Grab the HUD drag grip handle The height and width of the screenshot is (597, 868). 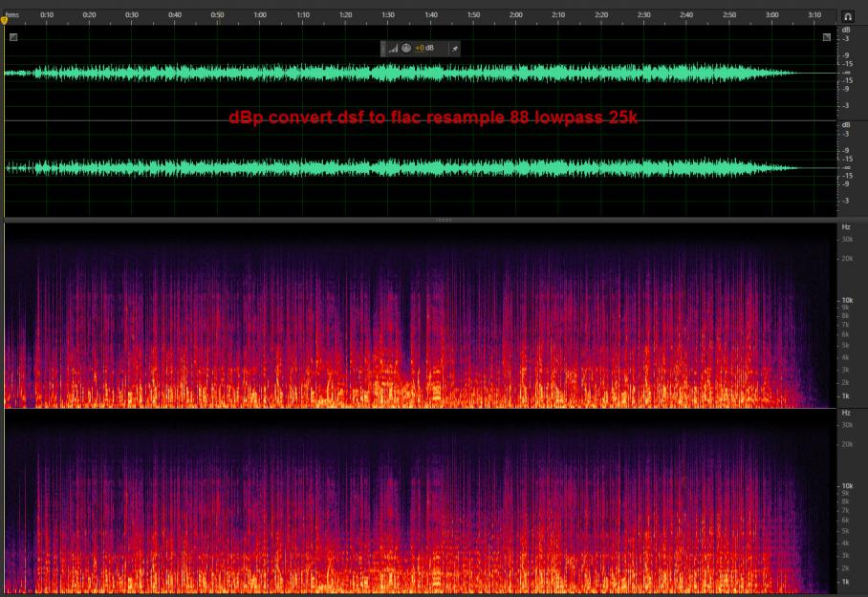tap(383, 48)
